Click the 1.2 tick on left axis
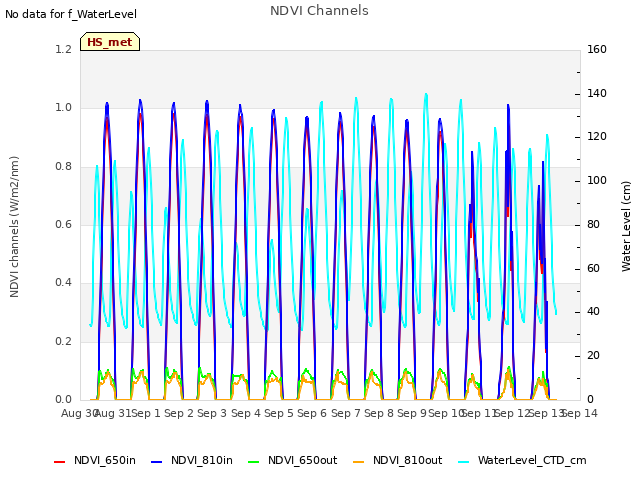This screenshot has width=640, height=480. pos(63,49)
